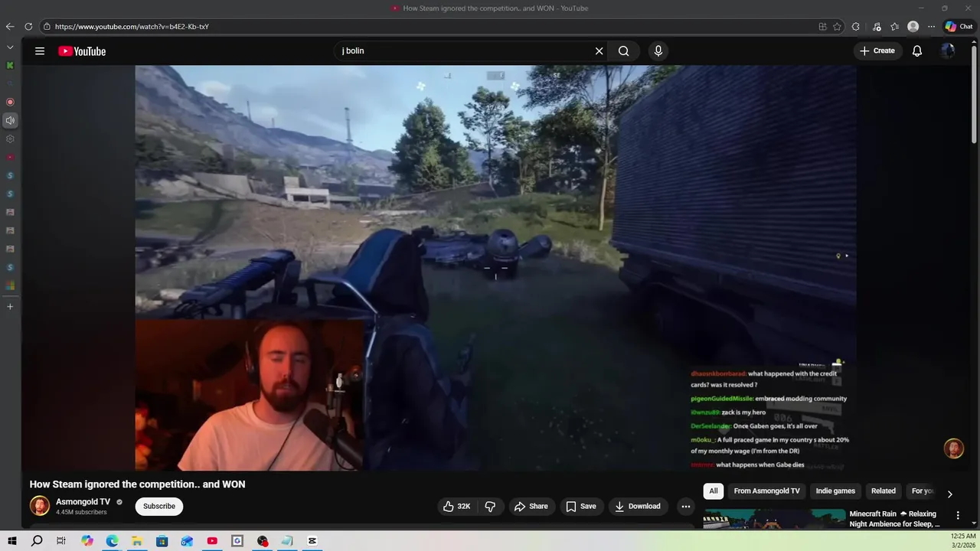This screenshot has width=980, height=551.
Task: Switch to the green K vertical tab
Action: 10,65
